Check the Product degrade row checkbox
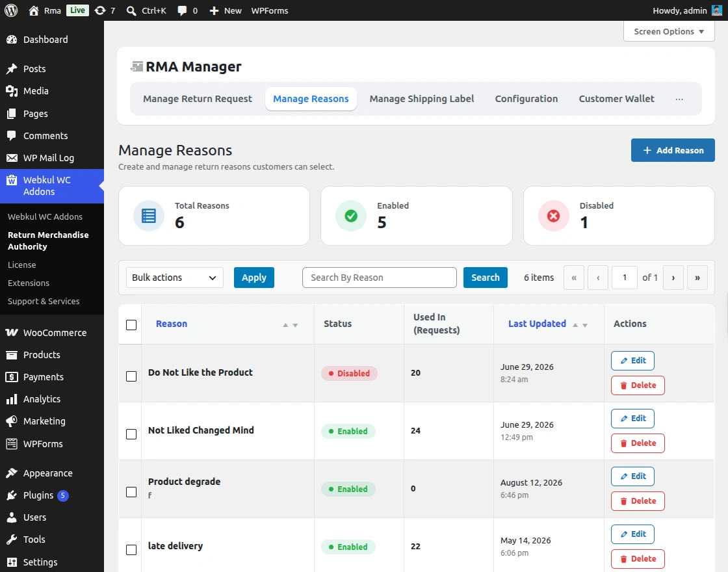 point(131,491)
